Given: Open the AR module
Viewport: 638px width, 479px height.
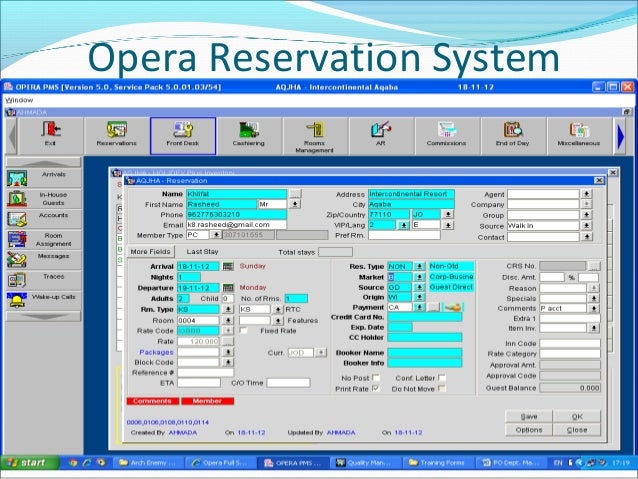Looking at the screenshot, I should (381, 136).
